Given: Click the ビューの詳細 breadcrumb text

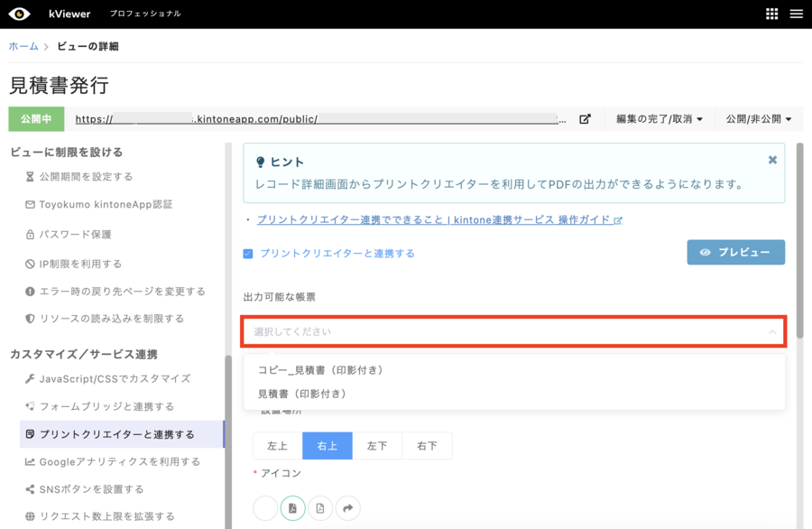Looking at the screenshot, I should [x=88, y=46].
